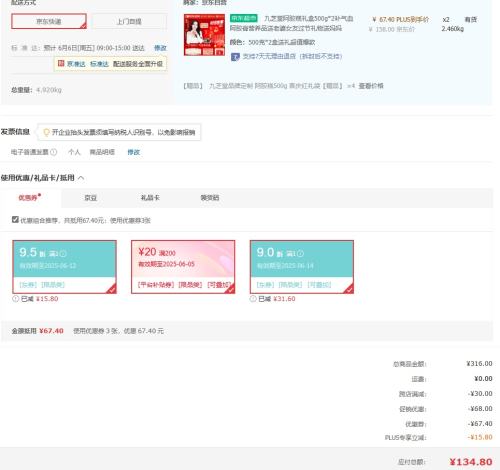Click the red icon before 京准达
The image size is (500, 470).
(61, 63)
